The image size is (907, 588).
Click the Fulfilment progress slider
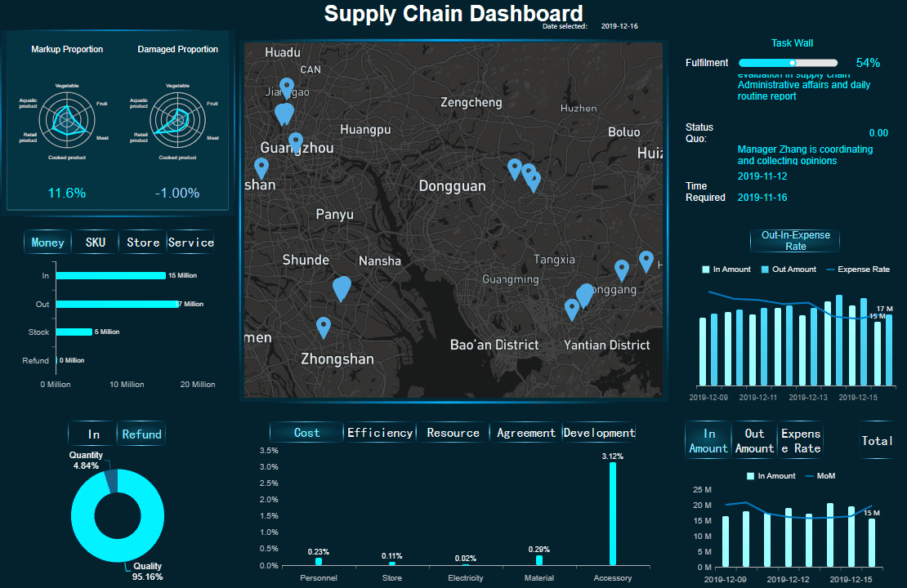[788, 63]
